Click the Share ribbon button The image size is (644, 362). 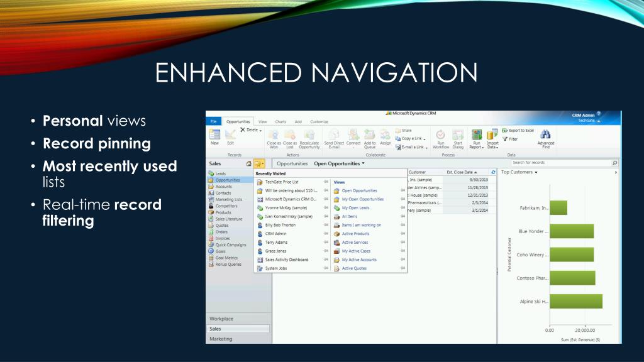coord(403,131)
